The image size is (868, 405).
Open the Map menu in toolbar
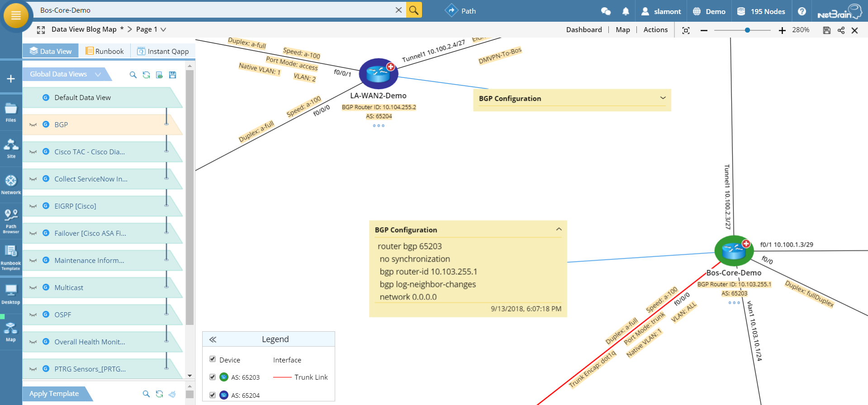click(x=623, y=30)
